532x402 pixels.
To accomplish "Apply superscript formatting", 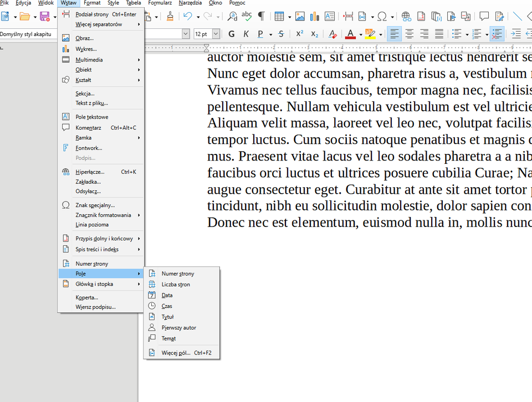I will pos(299,34).
